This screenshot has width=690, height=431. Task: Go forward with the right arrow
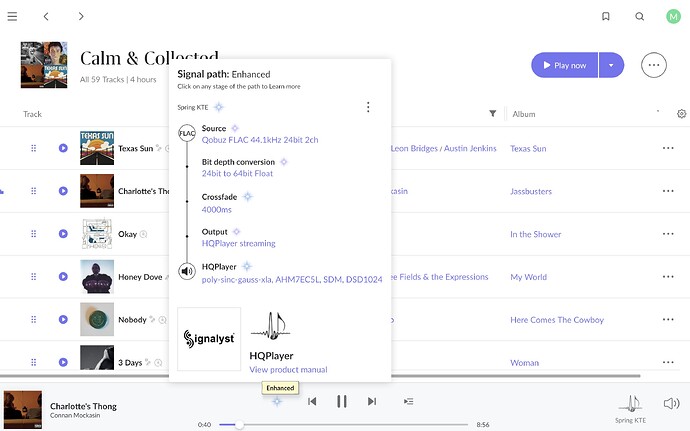coord(81,16)
